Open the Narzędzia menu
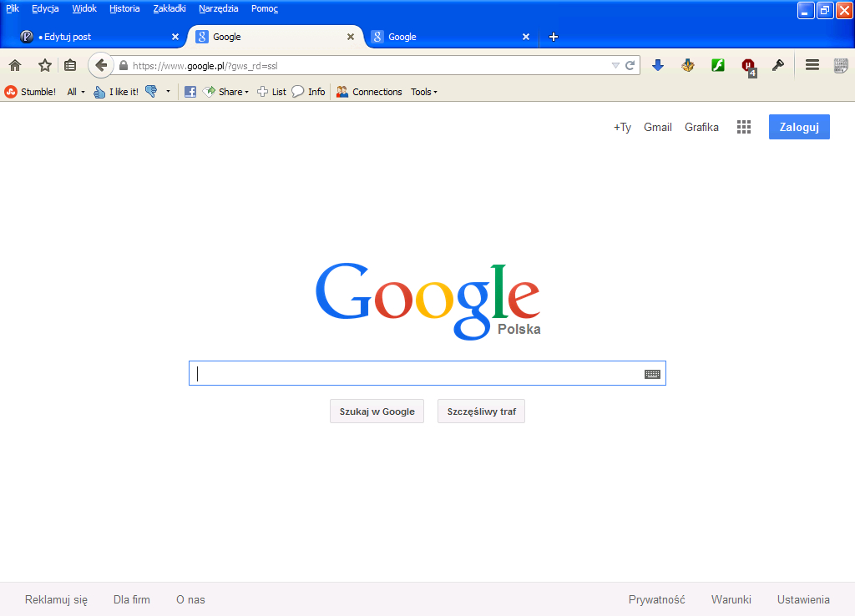Screen dimensions: 855x616 tap(219, 8)
